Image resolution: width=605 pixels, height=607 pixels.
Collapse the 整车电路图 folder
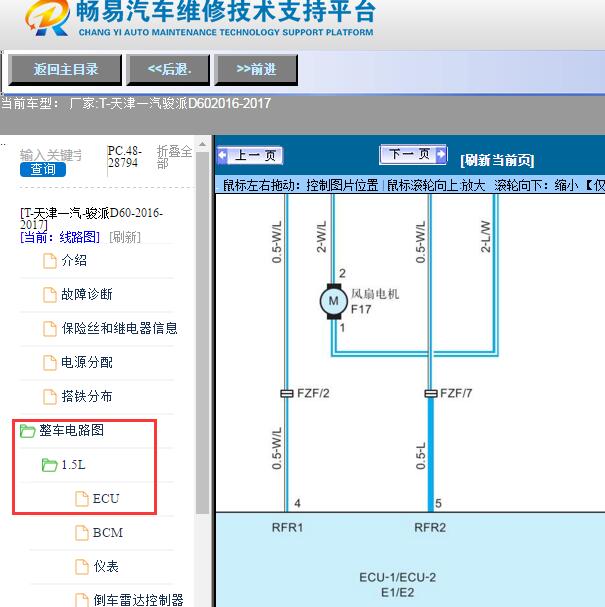(71, 430)
